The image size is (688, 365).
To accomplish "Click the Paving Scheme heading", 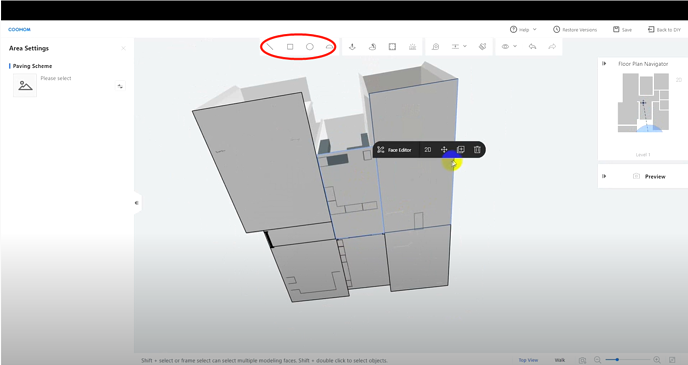I will pyautogui.click(x=32, y=66).
